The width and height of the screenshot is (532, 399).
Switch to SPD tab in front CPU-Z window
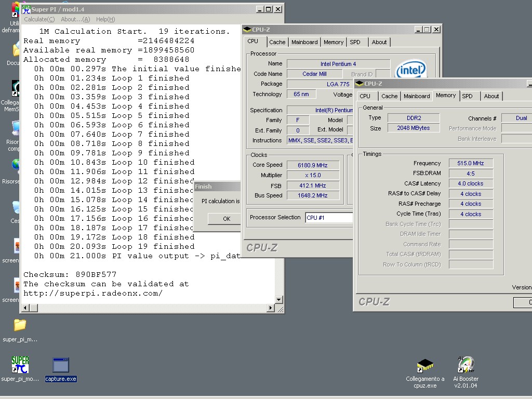467,96
